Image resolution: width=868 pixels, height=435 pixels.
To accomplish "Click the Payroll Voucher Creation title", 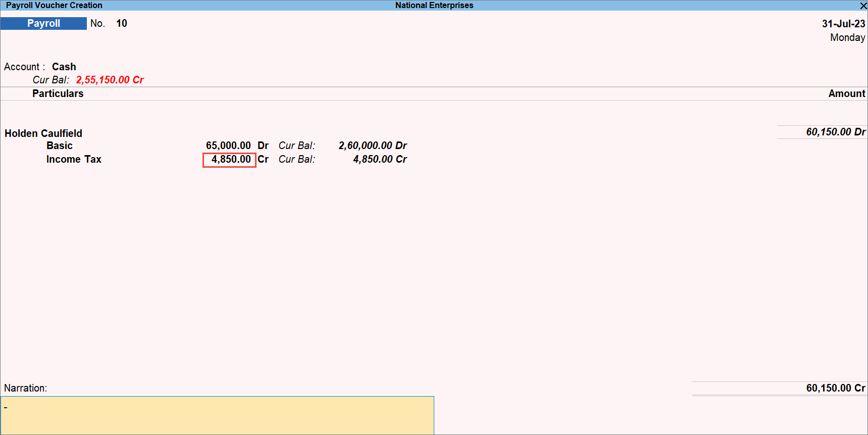I will pyautogui.click(x=54, y=6).
